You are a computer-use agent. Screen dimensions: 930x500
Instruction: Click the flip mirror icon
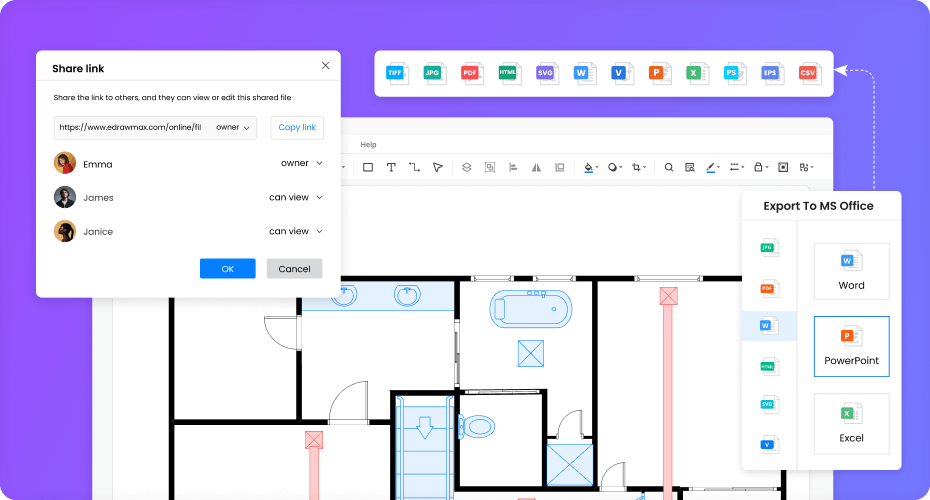pos(536,167)
